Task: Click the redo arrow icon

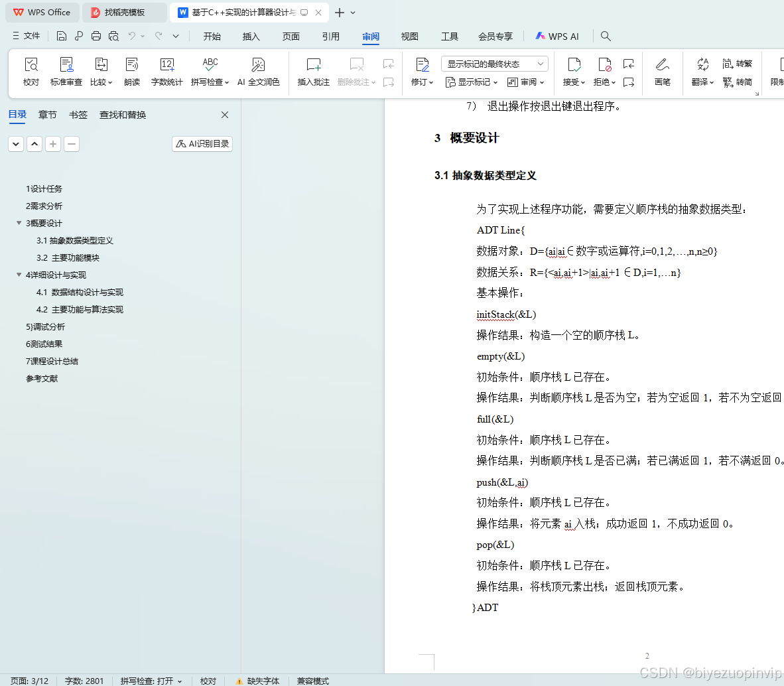Action: [x=159, y=36]
